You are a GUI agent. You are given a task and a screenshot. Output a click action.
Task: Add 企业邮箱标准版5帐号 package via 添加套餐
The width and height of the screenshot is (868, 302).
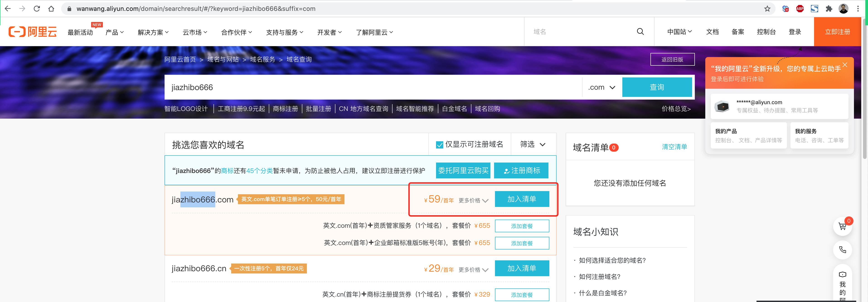(522, 243)
